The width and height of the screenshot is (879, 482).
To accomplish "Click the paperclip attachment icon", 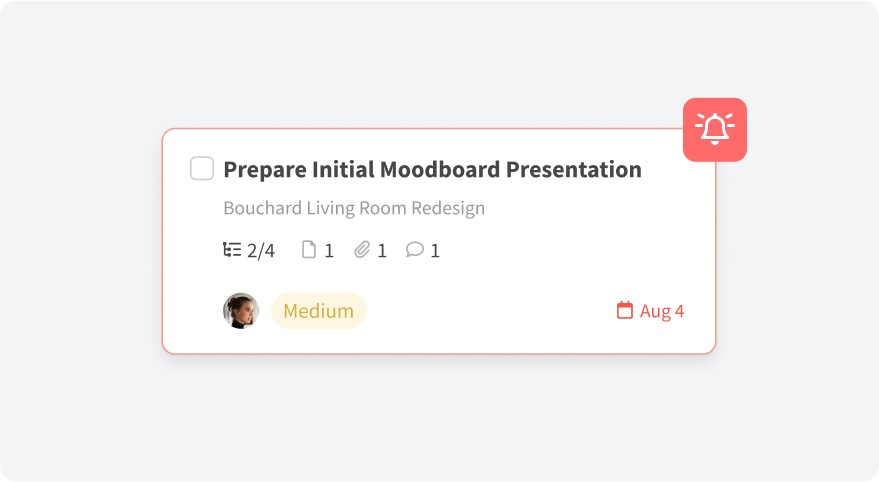I will tap(362, 250).
